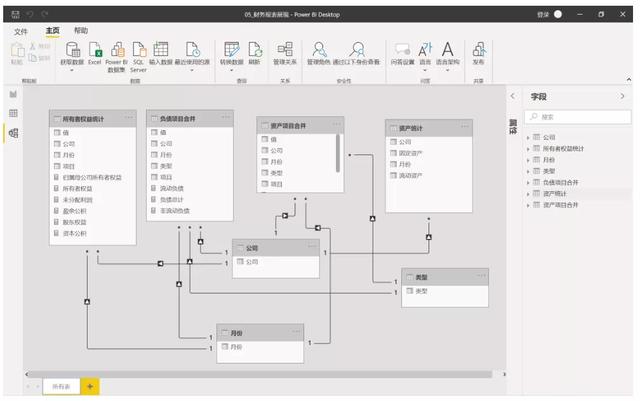Open Manage Roles (管理角色) icon
Viewport: 640px width, 401px height.
click(x=319, y=50)
